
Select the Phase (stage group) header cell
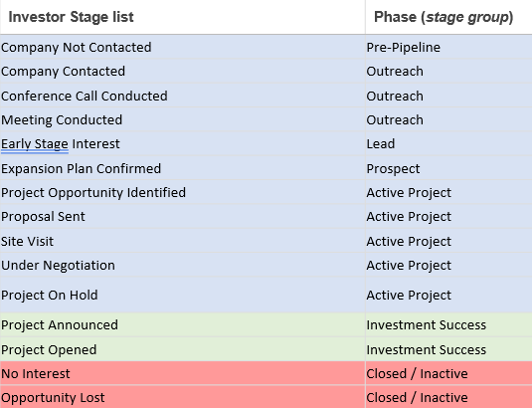(448, 17)
